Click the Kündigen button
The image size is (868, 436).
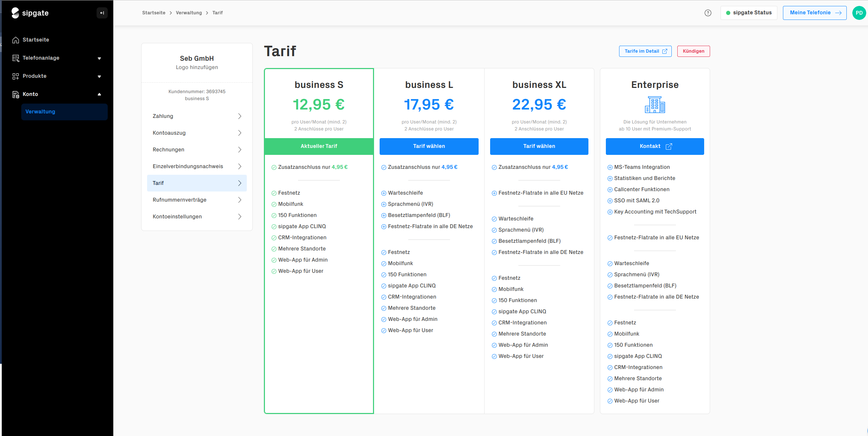click(x=693, y=51)
